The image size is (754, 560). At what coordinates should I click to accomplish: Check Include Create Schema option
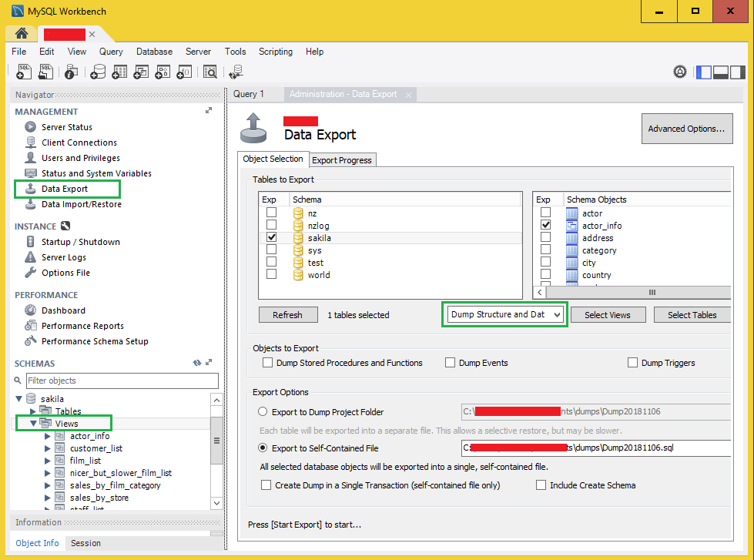click(541, 485)
